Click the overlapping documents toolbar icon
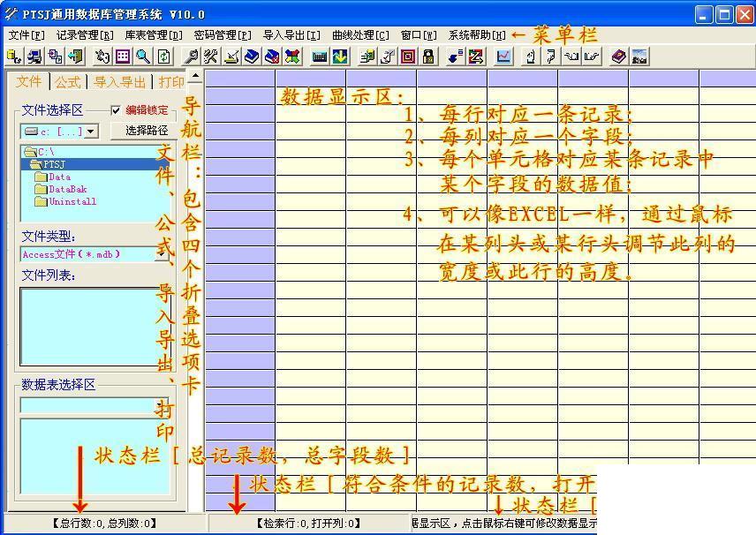The height and width of the screenshot is (535, 756). pyautogui.click(x=55, y=57)
